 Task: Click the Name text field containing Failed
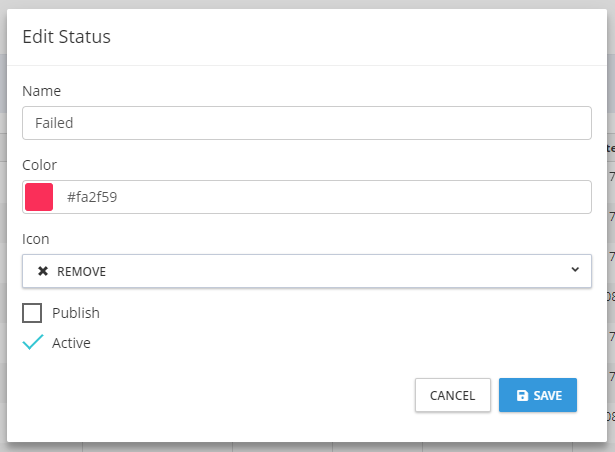(x=306, y=123)
